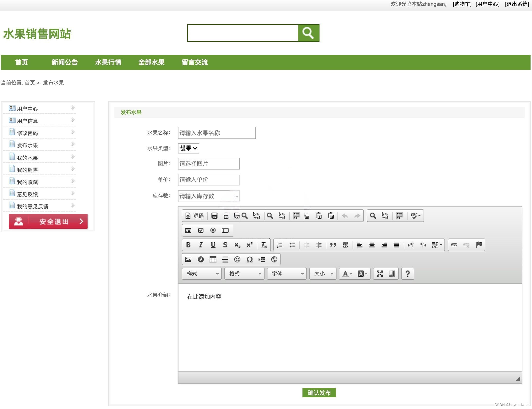Open the 水果类型 dropdown
The height and width of the screenshot is (409, 532).
(x=188, y=148)
